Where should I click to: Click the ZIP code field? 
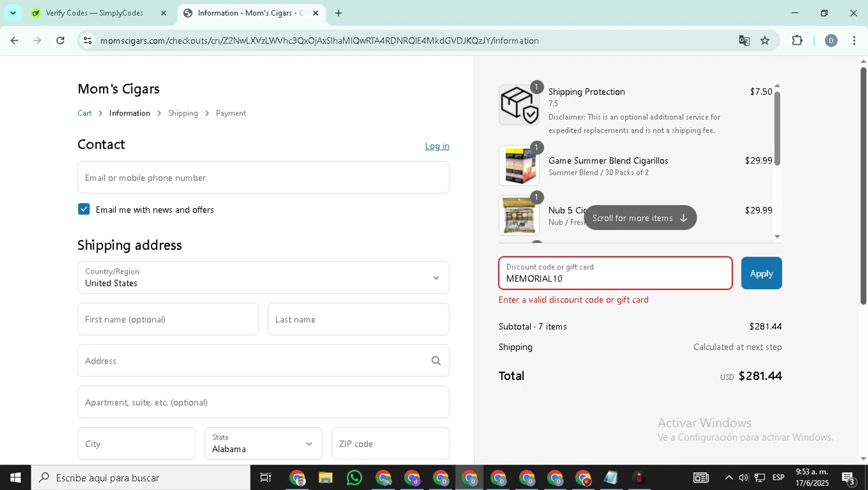click(x=390, y=444)
